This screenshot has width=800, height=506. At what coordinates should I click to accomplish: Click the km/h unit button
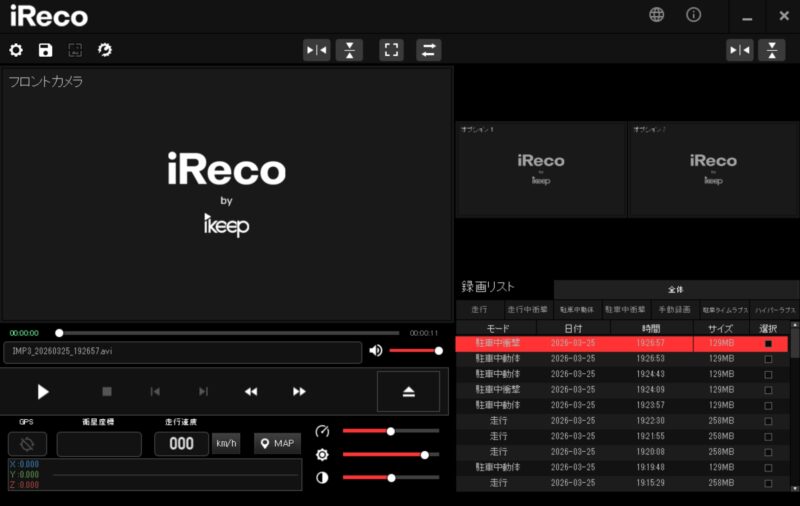point(226,443)
